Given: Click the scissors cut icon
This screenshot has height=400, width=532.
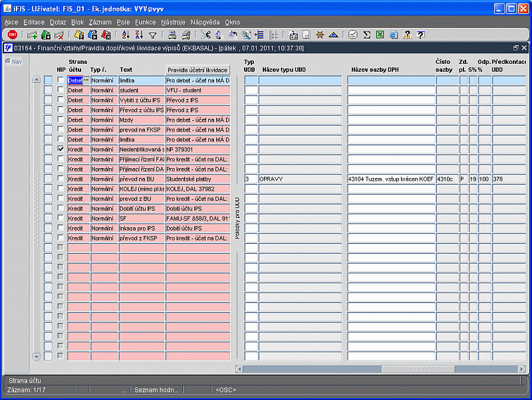Looking at the screenshot, I should [205, 35].
